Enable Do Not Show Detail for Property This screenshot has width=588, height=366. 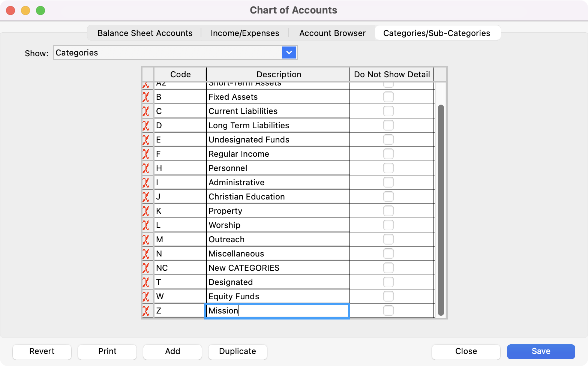(388, 211)
